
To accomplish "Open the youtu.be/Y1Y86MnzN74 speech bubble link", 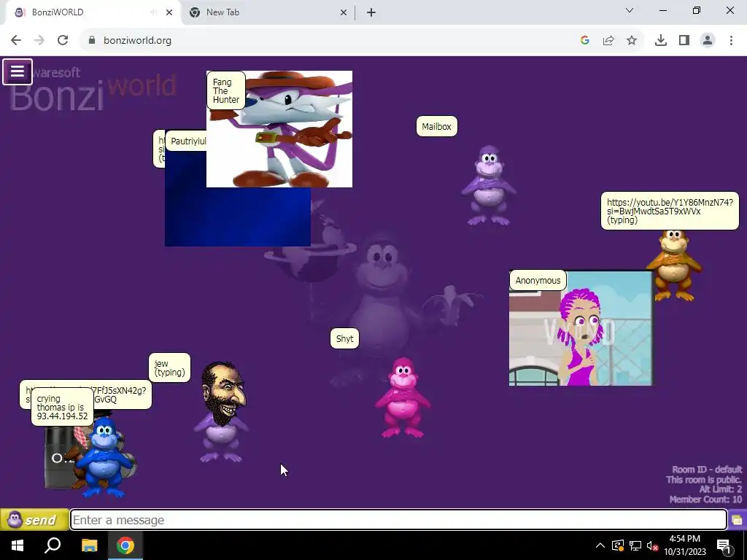I will point(670,211).
